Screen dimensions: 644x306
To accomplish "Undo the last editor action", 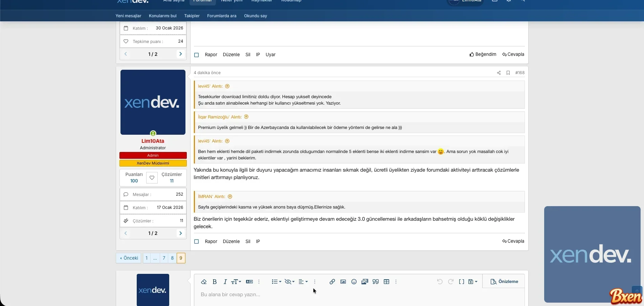I will pos(440,281).
